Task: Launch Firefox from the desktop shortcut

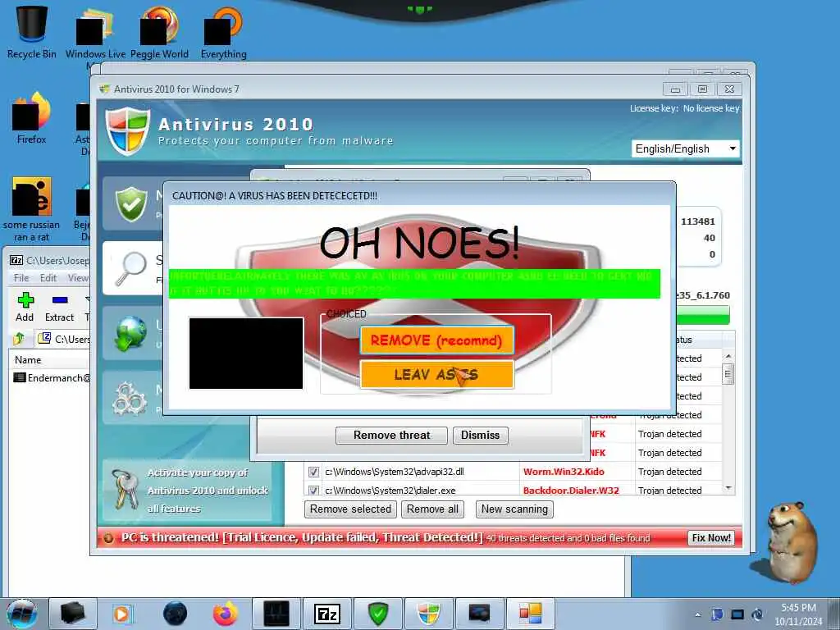Action: point(32,119)
